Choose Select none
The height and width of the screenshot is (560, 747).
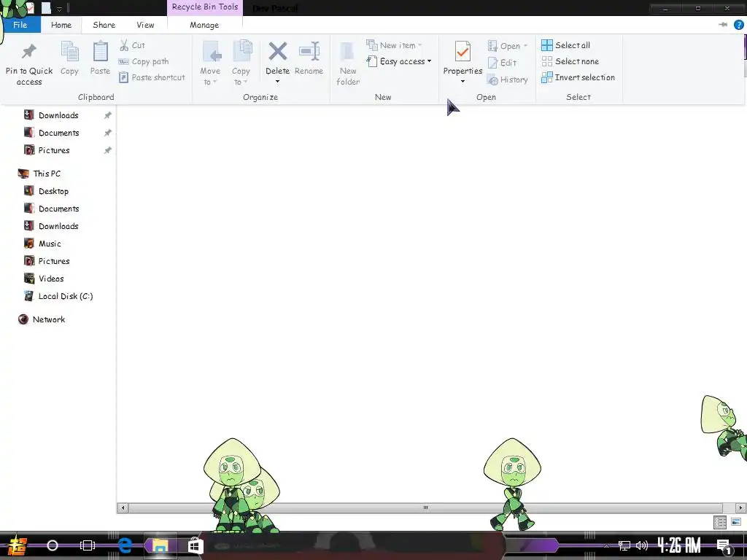pyautogui.click(x=570, y=61)
